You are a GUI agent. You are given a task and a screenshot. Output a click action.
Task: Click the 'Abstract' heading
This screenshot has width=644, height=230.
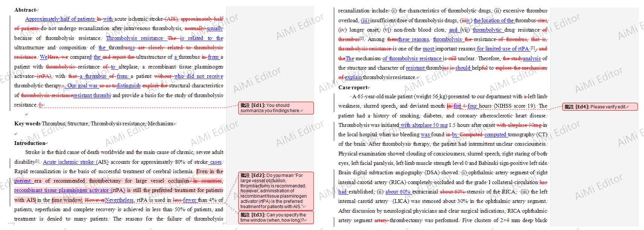tap(25, 10)
